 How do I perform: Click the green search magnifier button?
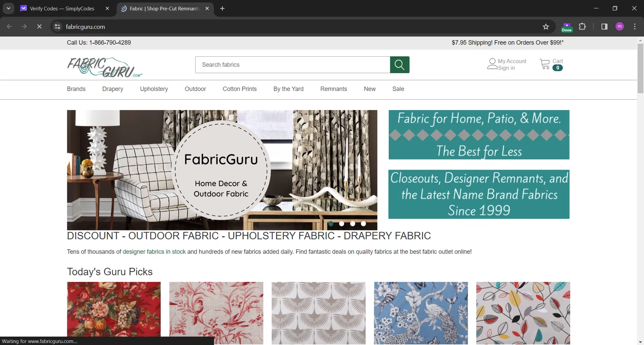click(400, 65)
